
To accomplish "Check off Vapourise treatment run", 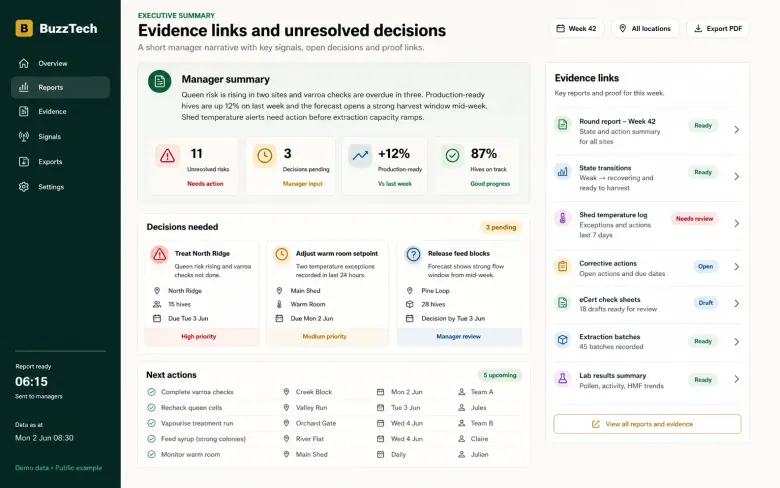I will tap(151, 423).
